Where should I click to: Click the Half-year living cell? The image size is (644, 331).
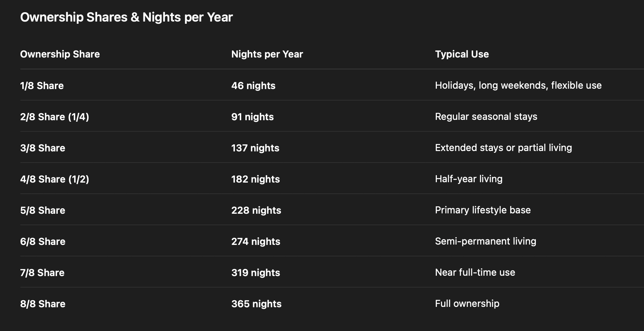pyautogui.click(x=468, y=179)
